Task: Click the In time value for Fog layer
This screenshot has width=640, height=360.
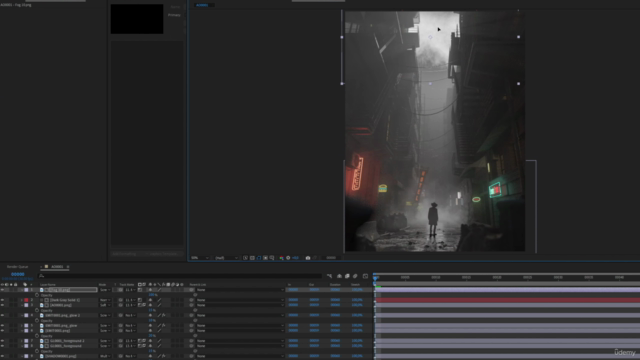Action: (x=293, y=290)
